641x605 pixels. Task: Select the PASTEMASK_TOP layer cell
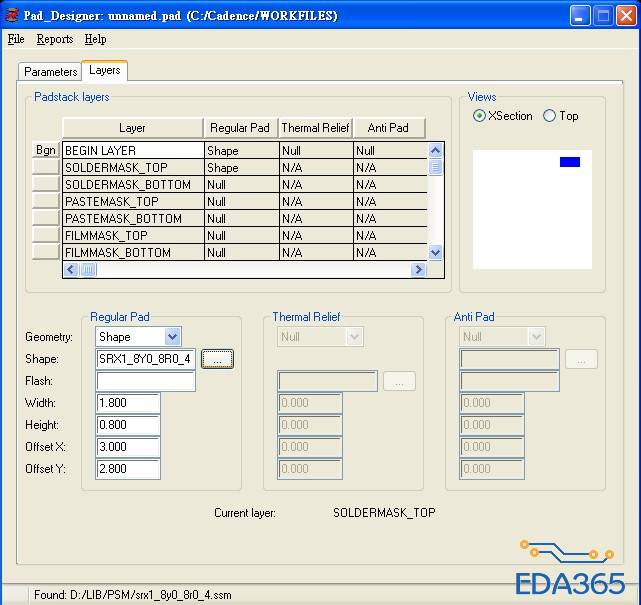(x=133, y=202)
